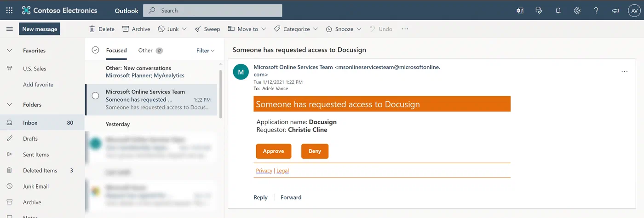Click the Inbox unread count 80
Screen dimensions: 644x218
coord(70,123)
